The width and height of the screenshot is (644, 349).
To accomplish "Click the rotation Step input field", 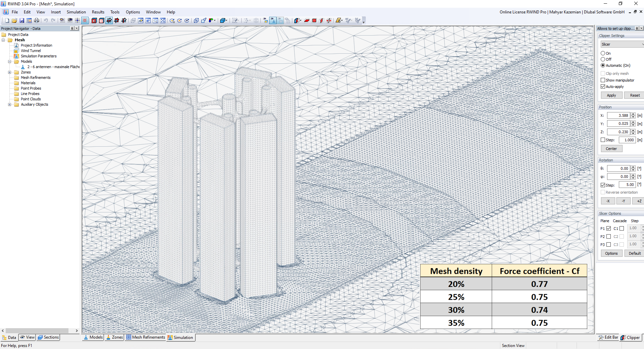I will [x=627, y=185].
